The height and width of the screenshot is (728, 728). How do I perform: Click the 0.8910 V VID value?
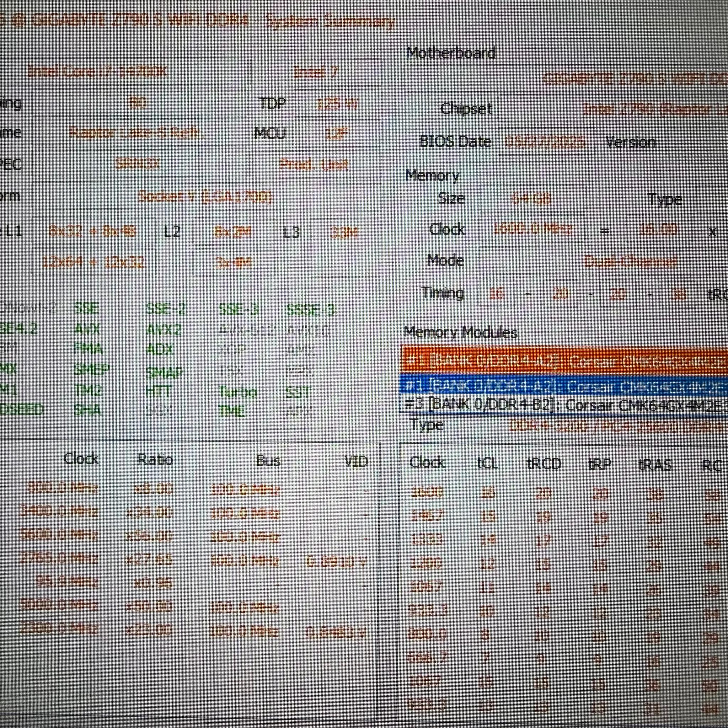(x=336, y=561)
